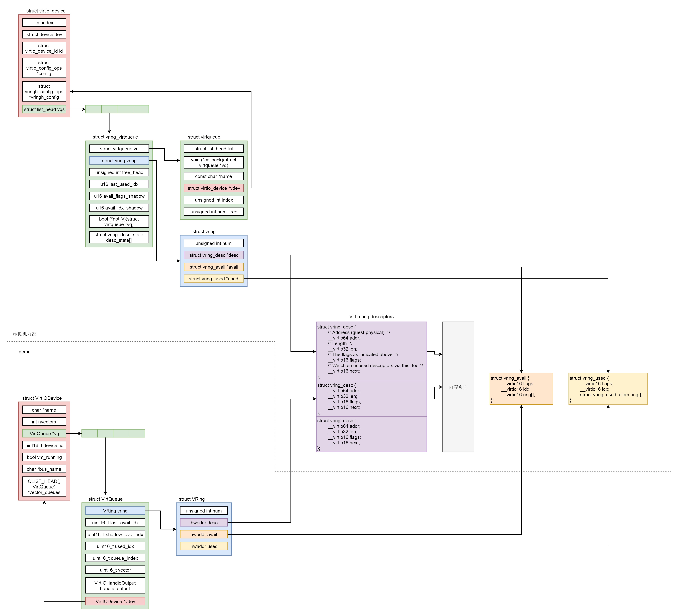The width and height of the screenshot is (678, 616).
Task: Select 'struct list_head vqs' green box
Action: (44, 109)
